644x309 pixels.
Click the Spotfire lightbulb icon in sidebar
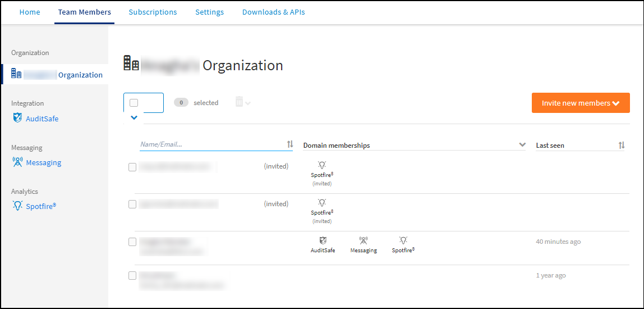tap(17, 206)
